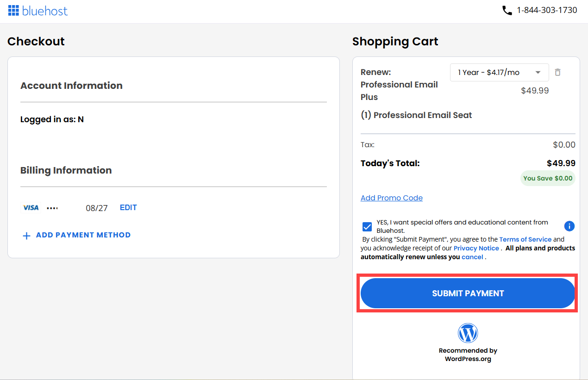
Task: Click the phone number 1-844-303-1730
Action: (547, 10)
